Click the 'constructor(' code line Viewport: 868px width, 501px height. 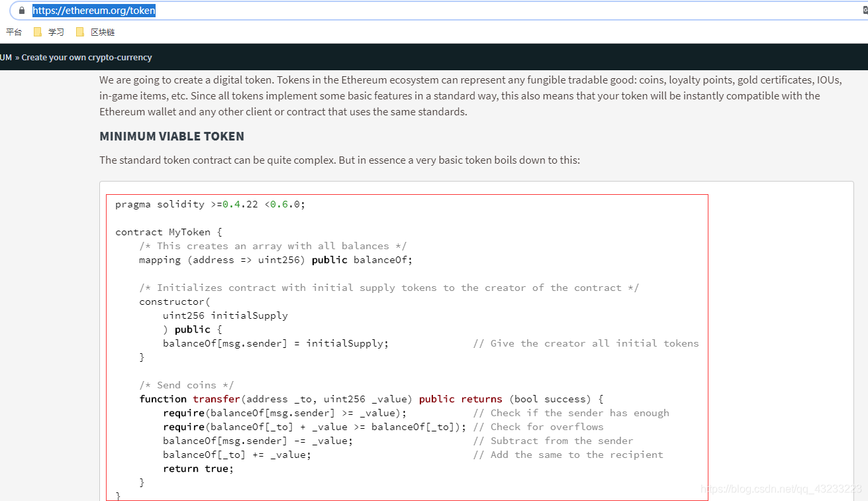(175, 302)
